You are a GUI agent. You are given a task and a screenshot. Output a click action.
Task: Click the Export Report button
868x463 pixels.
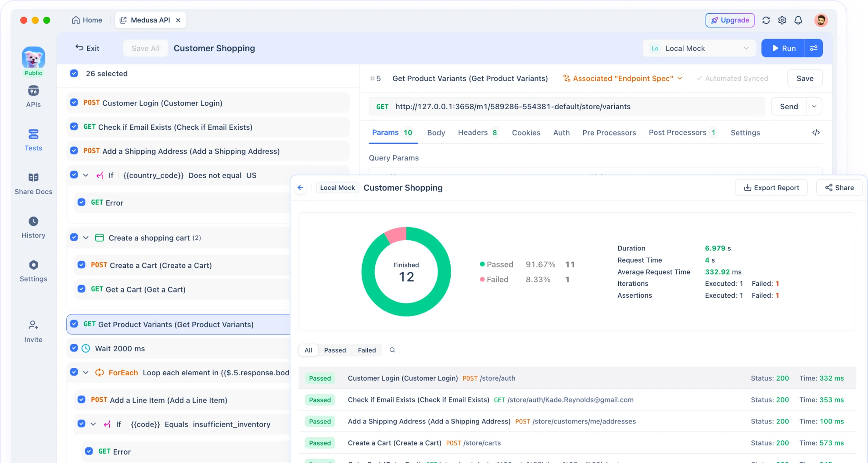771,188
